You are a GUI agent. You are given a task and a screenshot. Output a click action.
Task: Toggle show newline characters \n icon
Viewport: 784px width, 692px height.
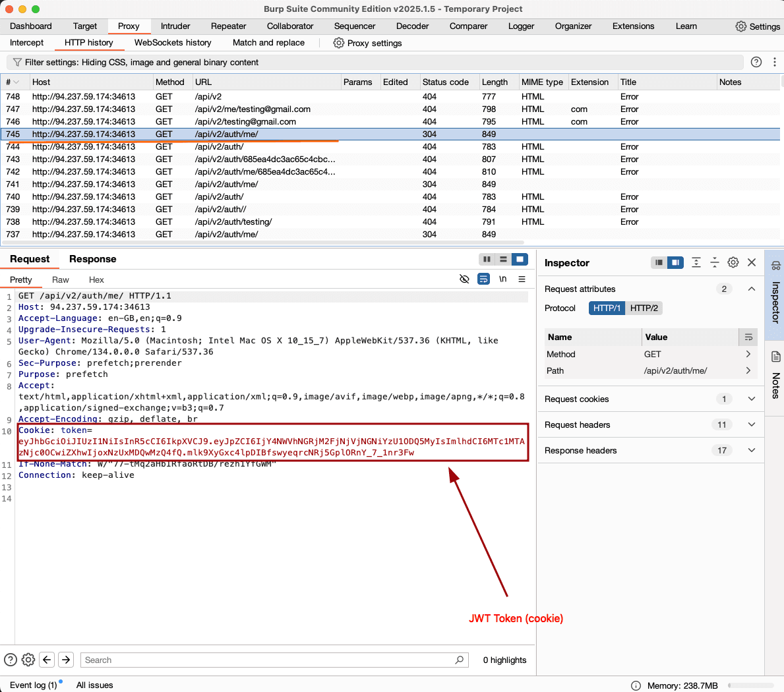pos(503,279)
